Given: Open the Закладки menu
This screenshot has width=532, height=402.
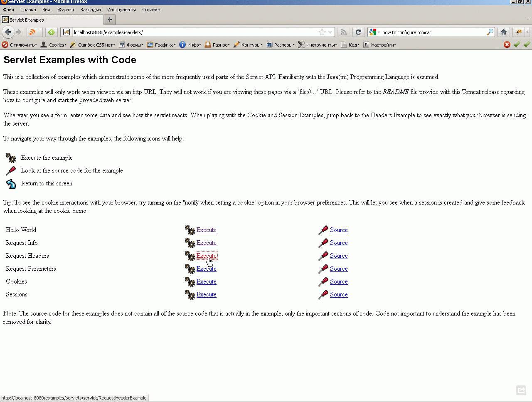Looking at the screenshot, I should click(x=91, y=10).
